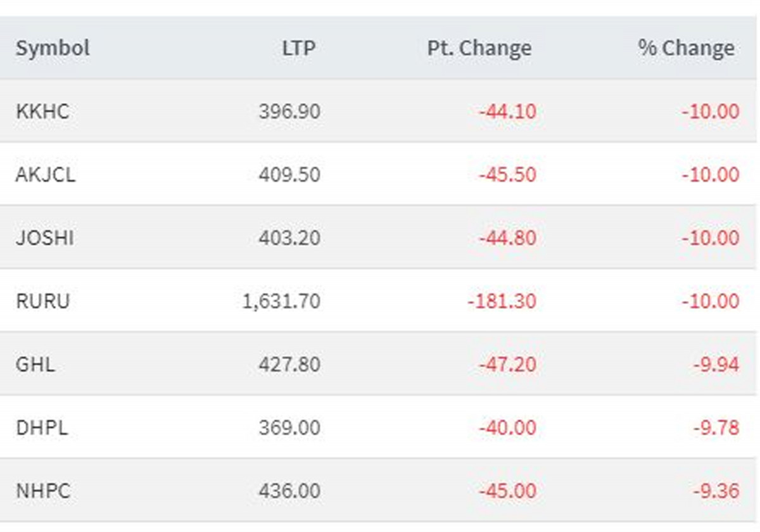The width and height of the screenshot is (760, 532).
Task: Click KKHC's LTP value 396.90
Action: 289,111
